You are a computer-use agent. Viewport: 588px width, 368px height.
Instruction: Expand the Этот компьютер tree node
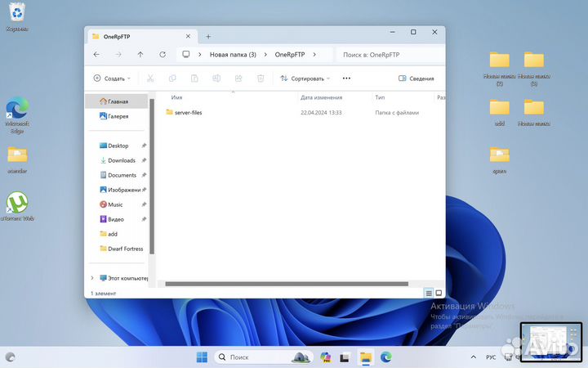click(91, 278)
